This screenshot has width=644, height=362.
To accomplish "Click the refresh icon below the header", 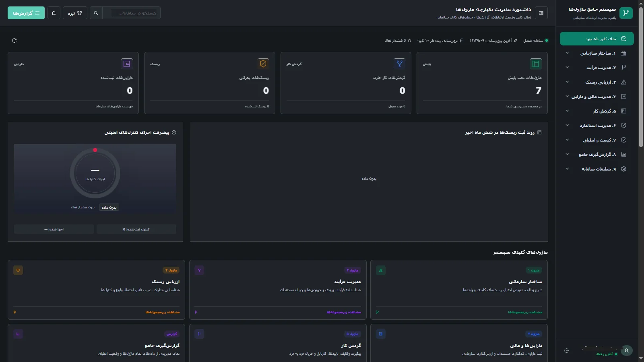I will point(14,41).
